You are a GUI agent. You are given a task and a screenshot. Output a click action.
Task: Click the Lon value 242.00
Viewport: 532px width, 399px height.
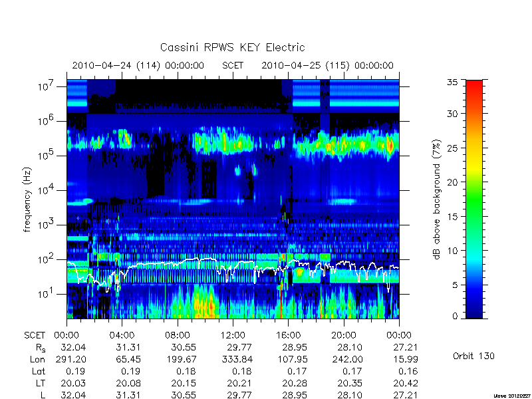pyautogui.click(x=347, y=359)
